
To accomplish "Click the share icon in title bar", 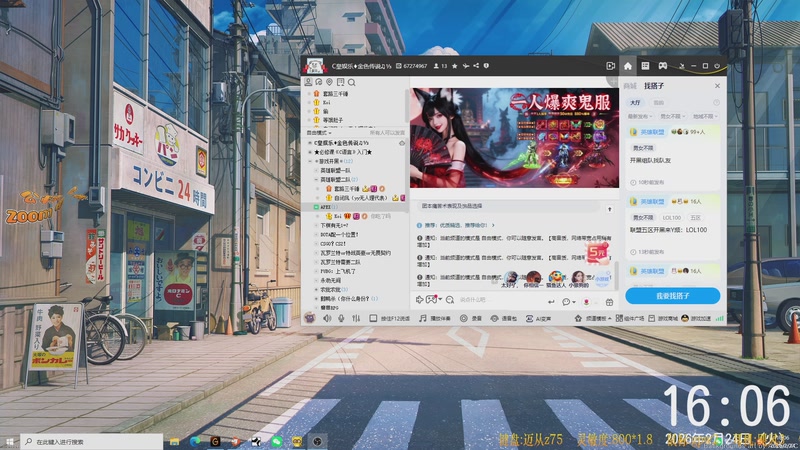I will pos(476,66).
